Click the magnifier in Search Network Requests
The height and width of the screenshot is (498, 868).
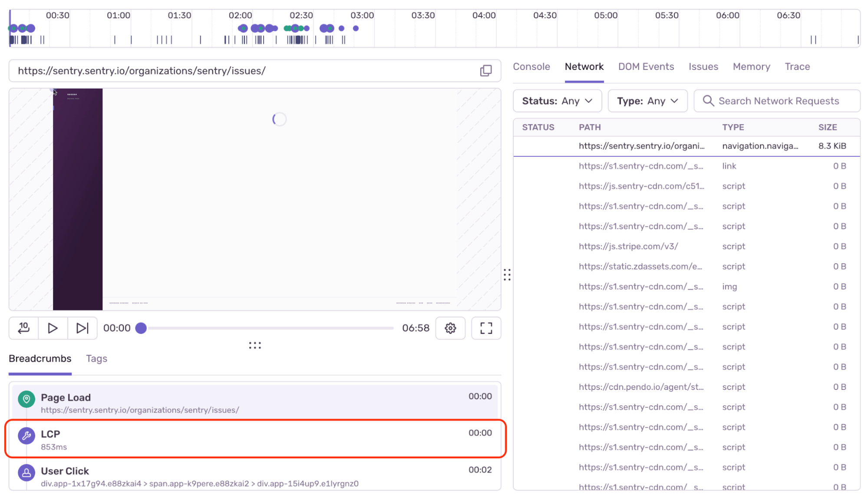(708, 101)
